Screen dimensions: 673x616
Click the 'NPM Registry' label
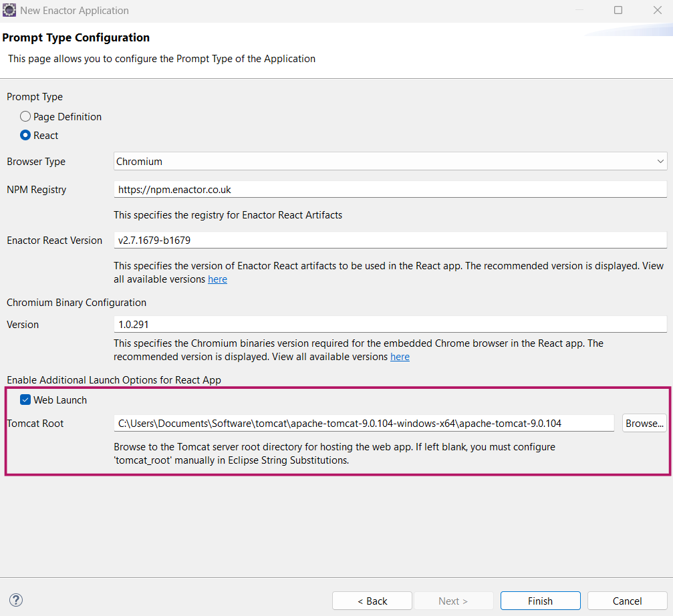pyautogui.click(x=37, y=190)
